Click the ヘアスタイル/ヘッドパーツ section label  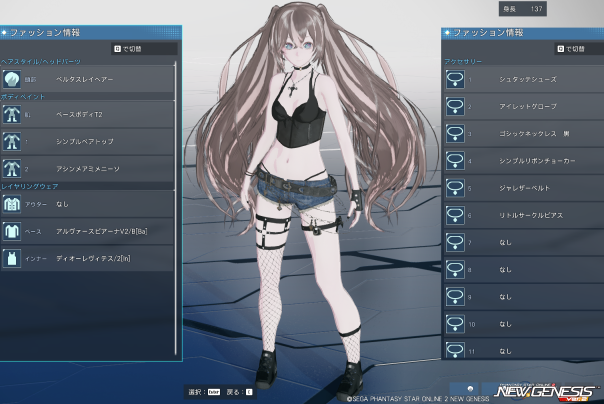[41, 62]
